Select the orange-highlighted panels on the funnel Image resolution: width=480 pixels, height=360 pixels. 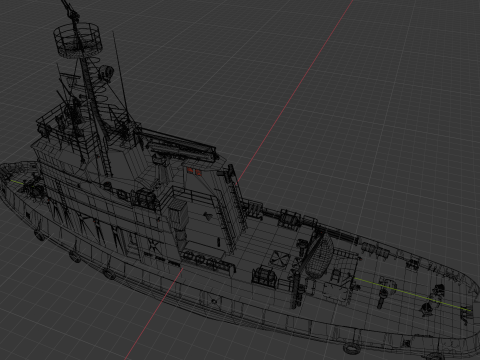[x=194, y=172]
